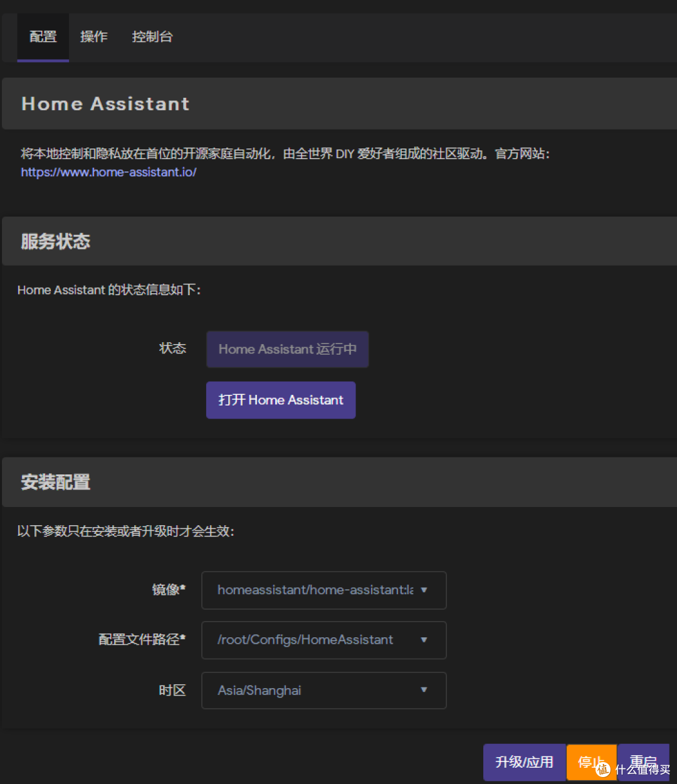Click the 升级/应用 button

pos(524,762)
